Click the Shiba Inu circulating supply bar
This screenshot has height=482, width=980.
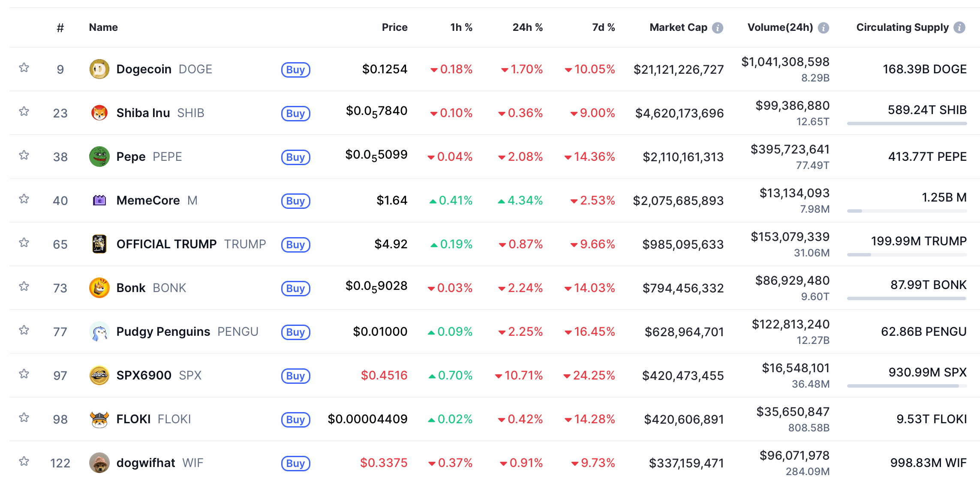click(907, 124)
